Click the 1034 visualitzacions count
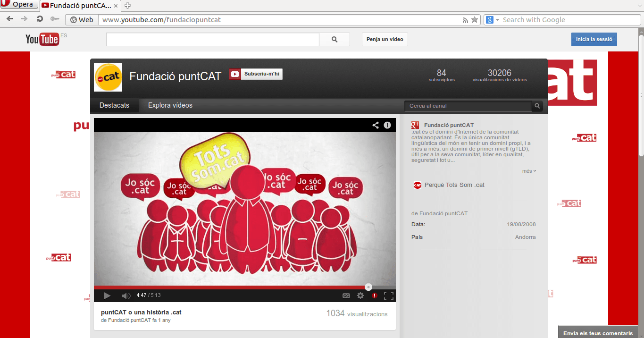This screenshot has height=338, width=644. pos(357,313)
